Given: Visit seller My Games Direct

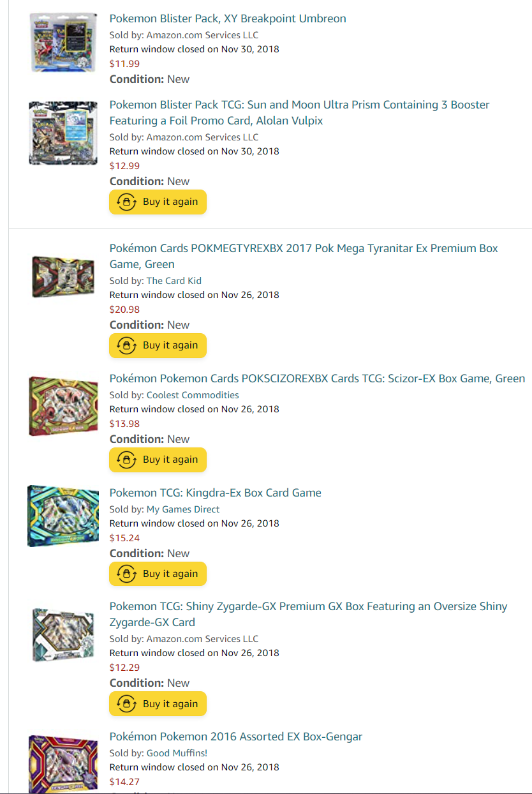Looking at the screenshot, I should point(183,509).
